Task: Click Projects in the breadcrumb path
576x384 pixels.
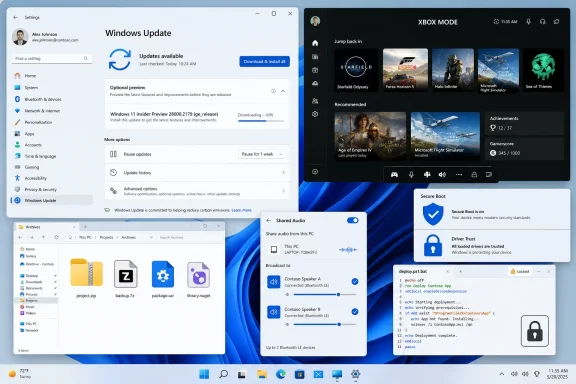Action: tap(106, 237)
